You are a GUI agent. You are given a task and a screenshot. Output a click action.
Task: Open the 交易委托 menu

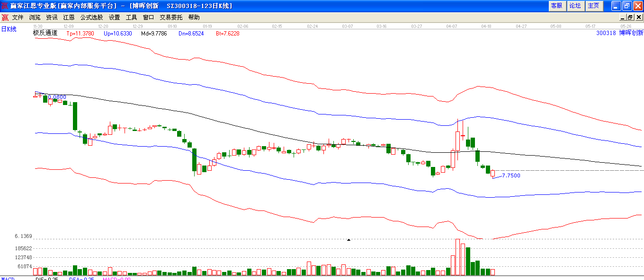[x=171, y=17]
